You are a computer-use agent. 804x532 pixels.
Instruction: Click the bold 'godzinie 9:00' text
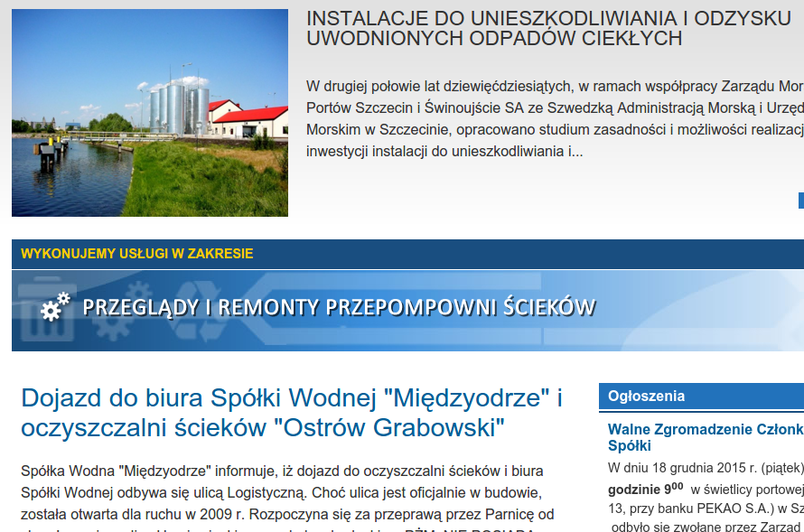(645, 489)
